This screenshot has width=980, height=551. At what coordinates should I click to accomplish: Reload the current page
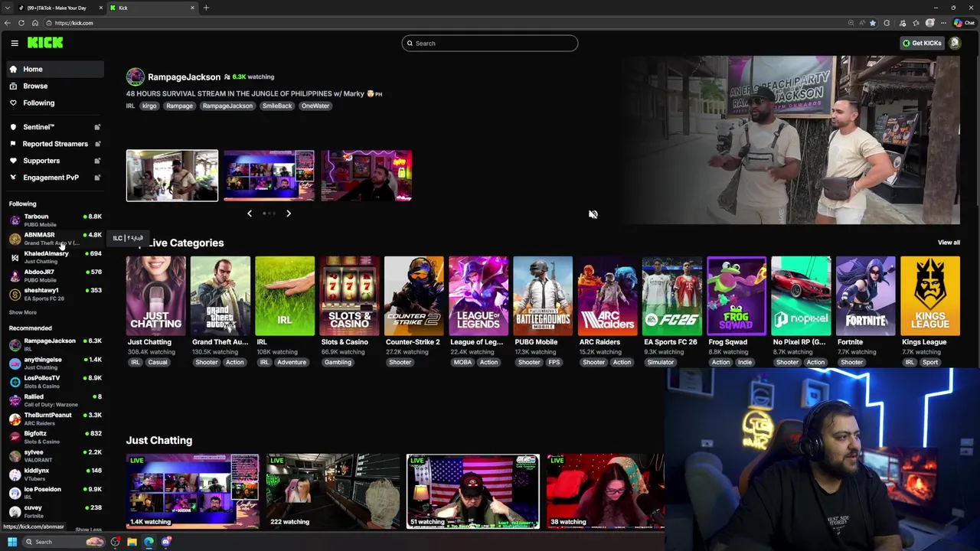(x=21, y=23)
